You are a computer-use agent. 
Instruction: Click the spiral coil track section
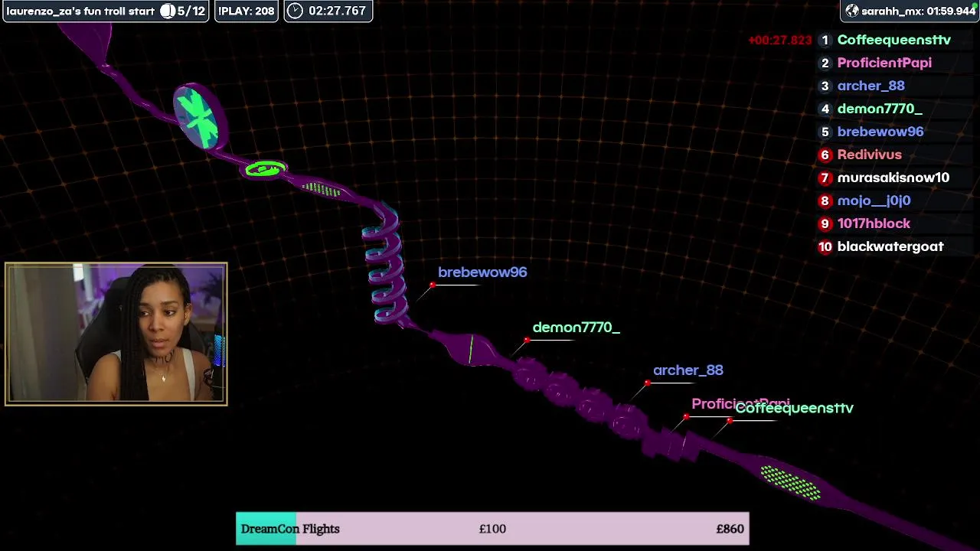click(x=383, y=264)
